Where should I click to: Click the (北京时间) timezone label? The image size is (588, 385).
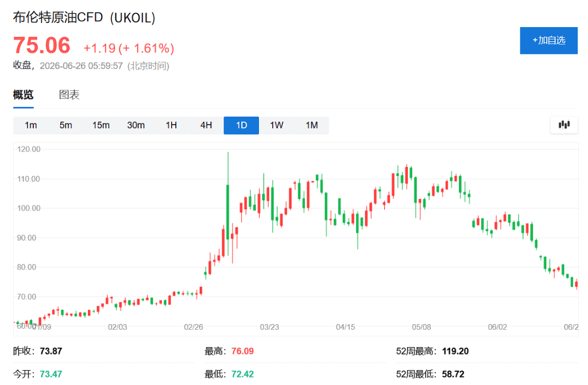coord(149,66)
